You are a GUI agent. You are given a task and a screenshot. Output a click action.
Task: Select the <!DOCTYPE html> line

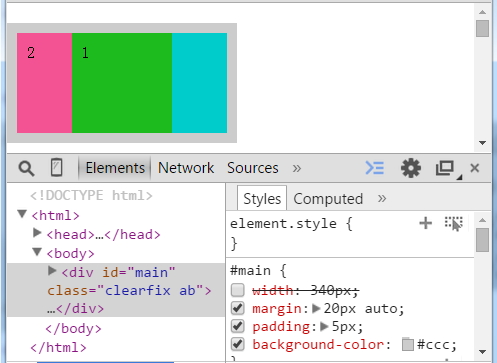(x=91, y=195)
